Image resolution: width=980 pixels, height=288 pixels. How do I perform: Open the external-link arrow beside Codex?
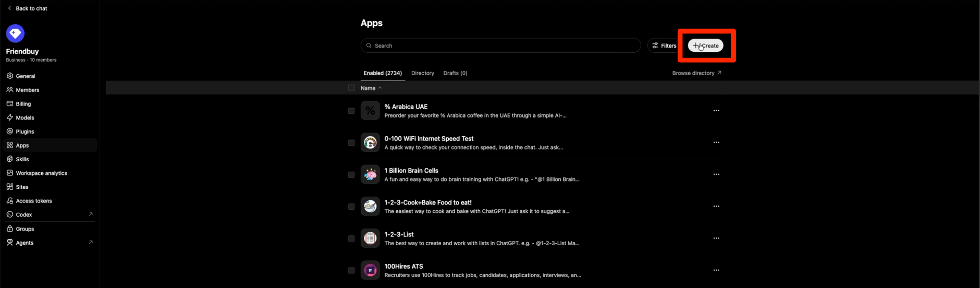pyautogui.click(x=91, y=214)
